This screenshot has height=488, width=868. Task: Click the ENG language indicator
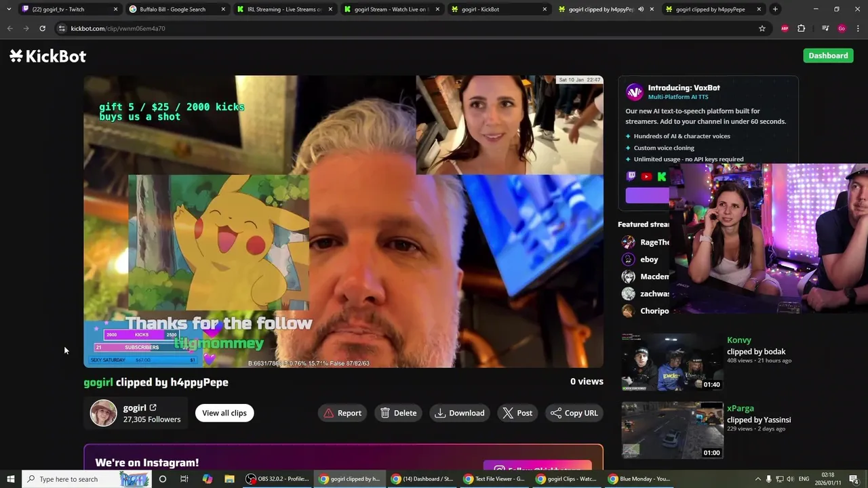(x=805, y=479)
